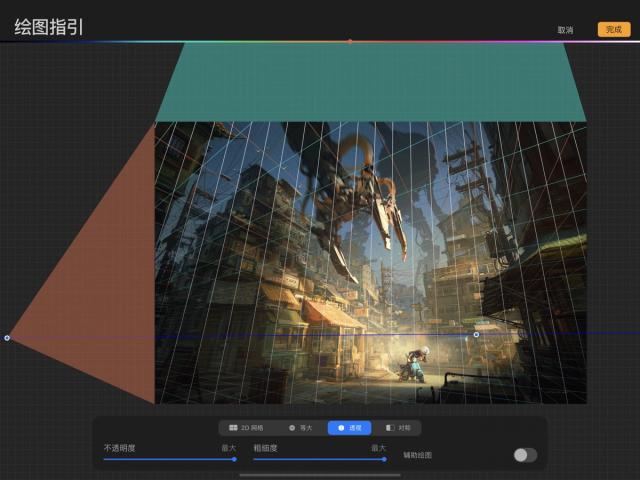Click the 粗细度 thickness slider handle
This screenshot has height=480, width=640.
coord(384,459)
